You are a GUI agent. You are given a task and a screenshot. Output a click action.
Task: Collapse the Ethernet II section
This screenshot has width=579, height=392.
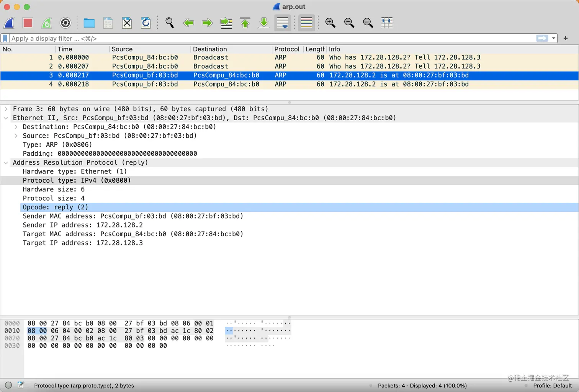(x=6, y=118)
